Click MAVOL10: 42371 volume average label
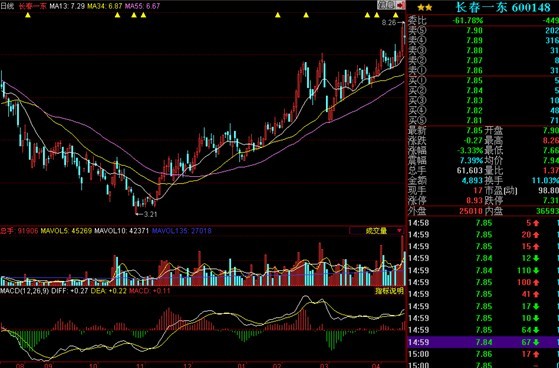The height and width of the screenshot is (368, 559). pyautogui.click(x=122, y=231)
